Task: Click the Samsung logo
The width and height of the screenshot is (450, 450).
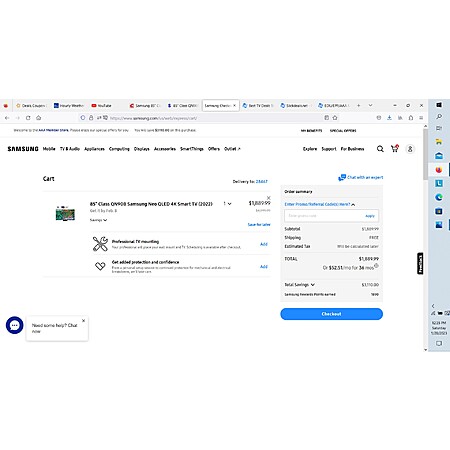Action: coord(23,149)
